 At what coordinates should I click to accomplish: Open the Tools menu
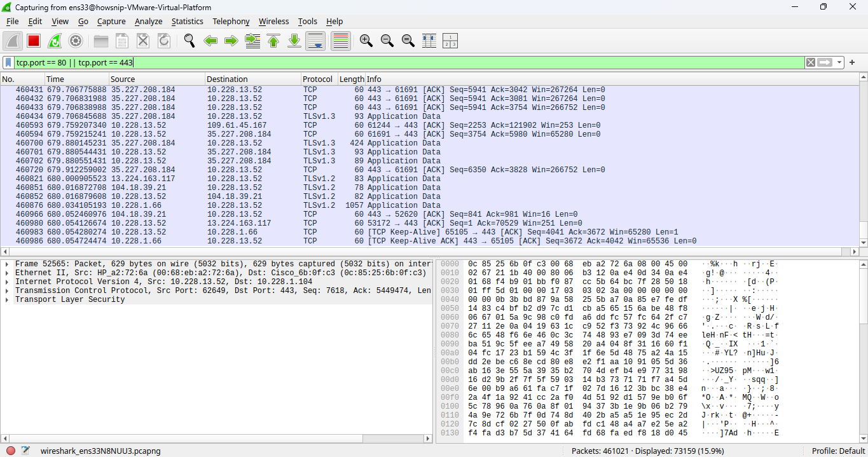point(308,21)
